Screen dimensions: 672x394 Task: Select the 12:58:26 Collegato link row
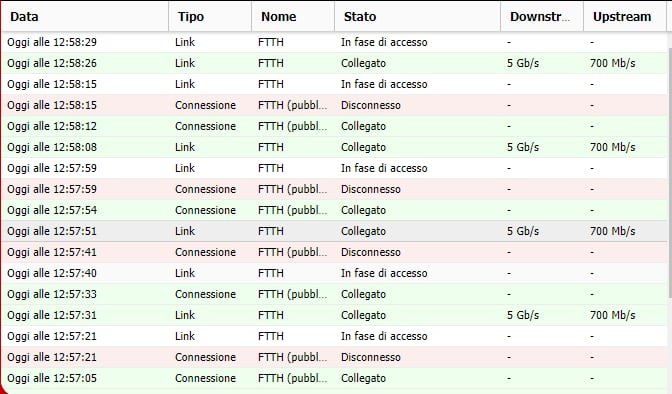click(334, 63)
